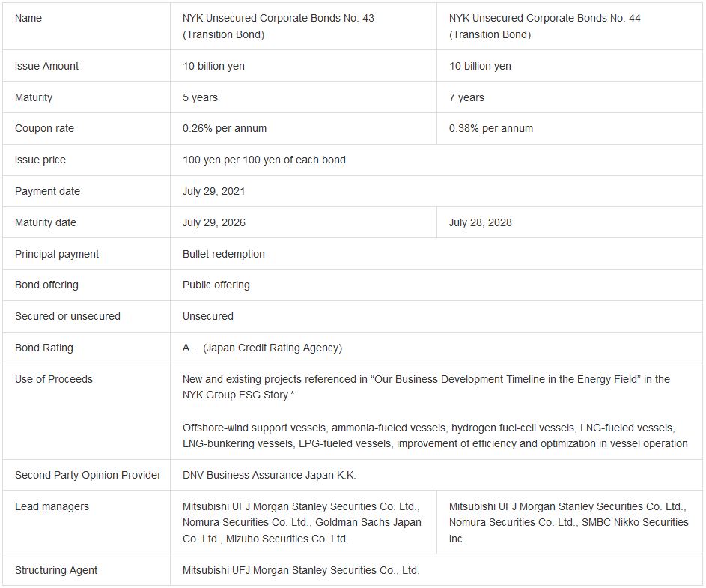Click the '7 years' maturity value

tap(466, 97)
